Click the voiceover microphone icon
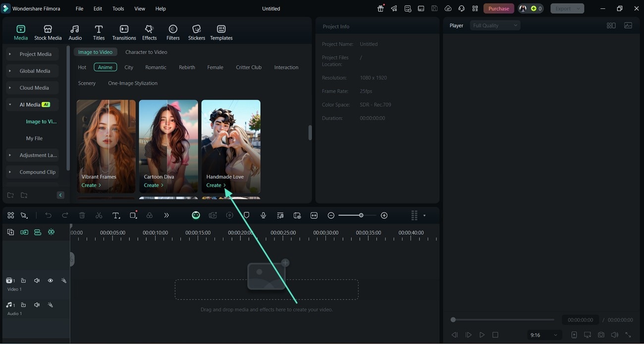 click(x=264, y=215)
